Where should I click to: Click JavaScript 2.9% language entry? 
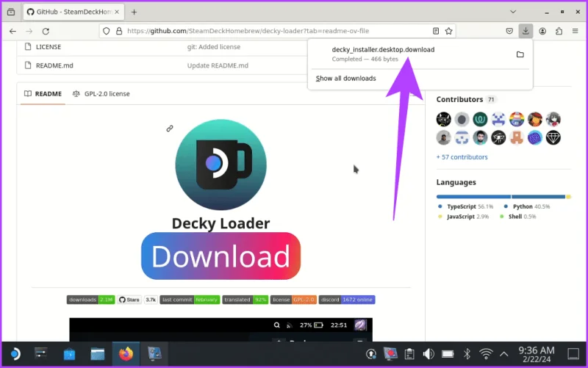click(463, 217)
